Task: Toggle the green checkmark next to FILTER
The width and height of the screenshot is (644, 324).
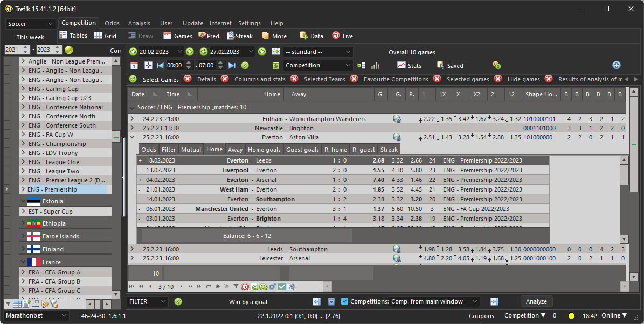Action: click(178, 301)
